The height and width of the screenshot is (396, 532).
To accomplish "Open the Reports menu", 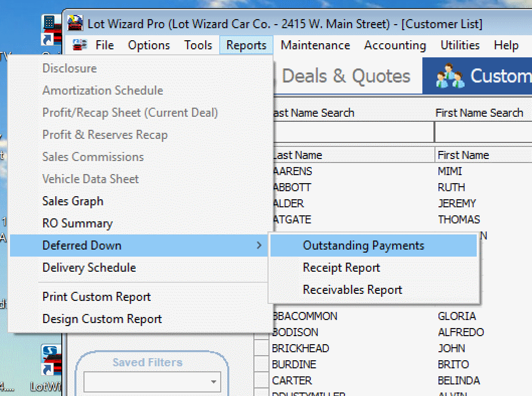I will pyautogui.click(x=246, y=45).
